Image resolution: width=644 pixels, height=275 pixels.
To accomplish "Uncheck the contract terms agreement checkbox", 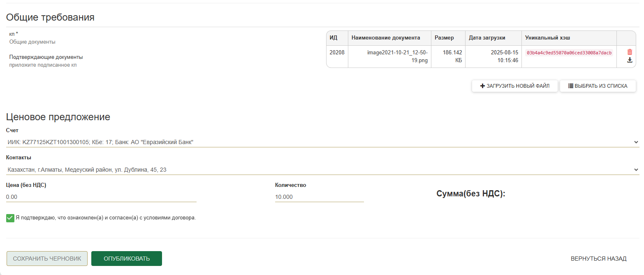I will (x=10, y=218).
